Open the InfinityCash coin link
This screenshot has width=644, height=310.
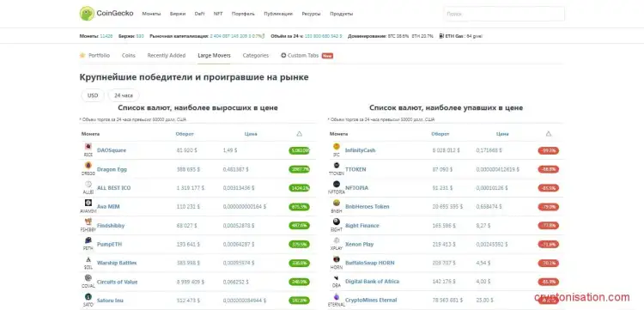[x=360, y=150]
